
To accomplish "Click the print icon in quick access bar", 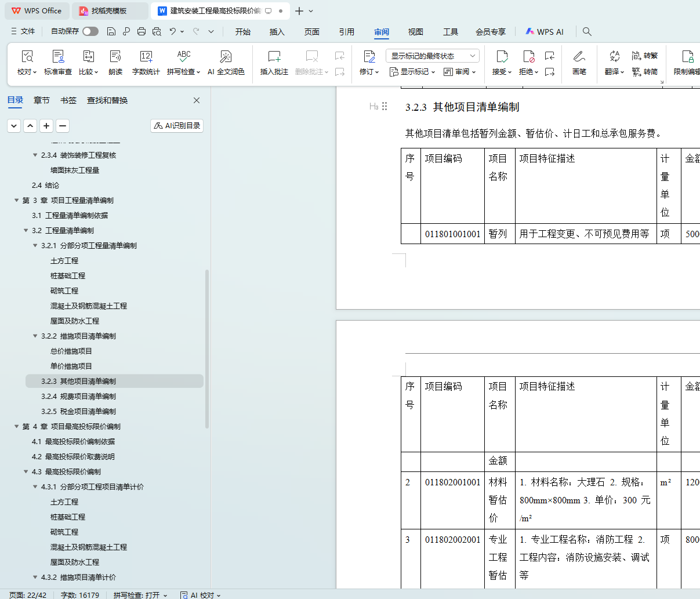I will [142, 31].
